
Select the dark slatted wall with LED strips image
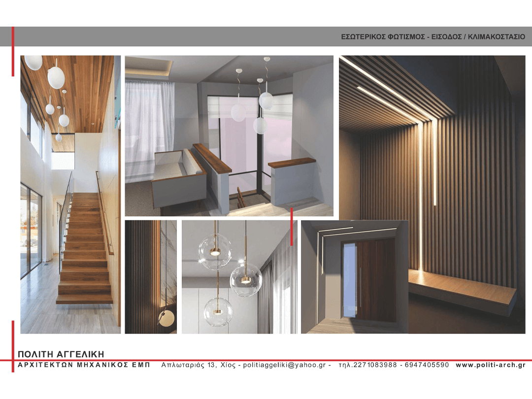pos(432,195)
